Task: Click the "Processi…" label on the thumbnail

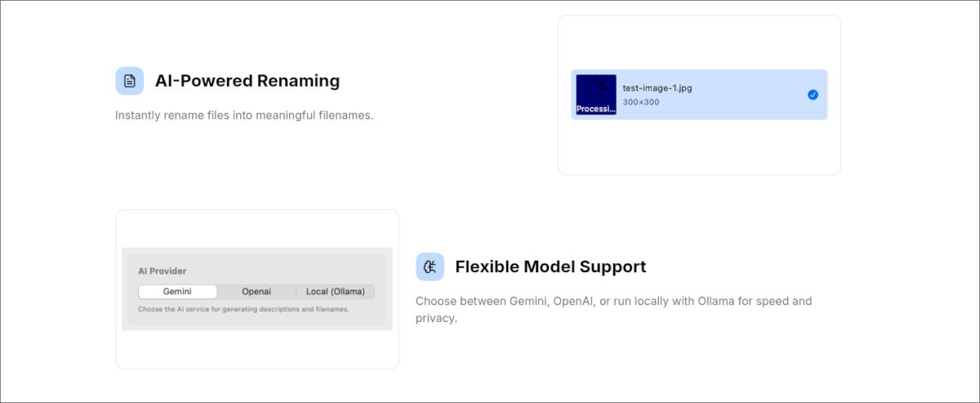Action: click(x=596, y=109)
